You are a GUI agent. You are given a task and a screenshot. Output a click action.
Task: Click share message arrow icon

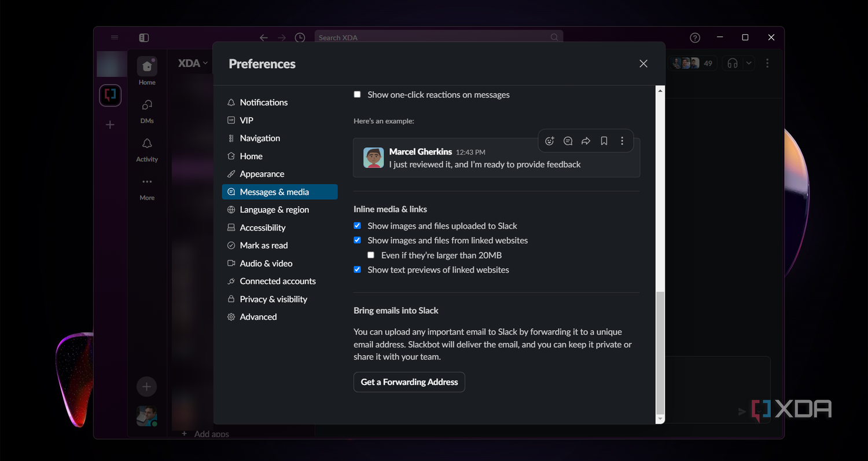pos(586,141)
